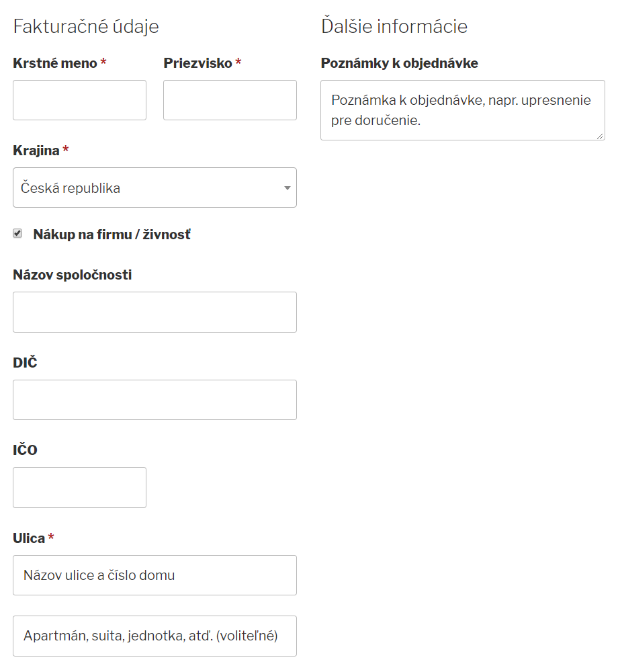This screenshot has height=672, width=618.
Task: Click the Krajina label
Action: pyautogui.click(x=36, y=151)
